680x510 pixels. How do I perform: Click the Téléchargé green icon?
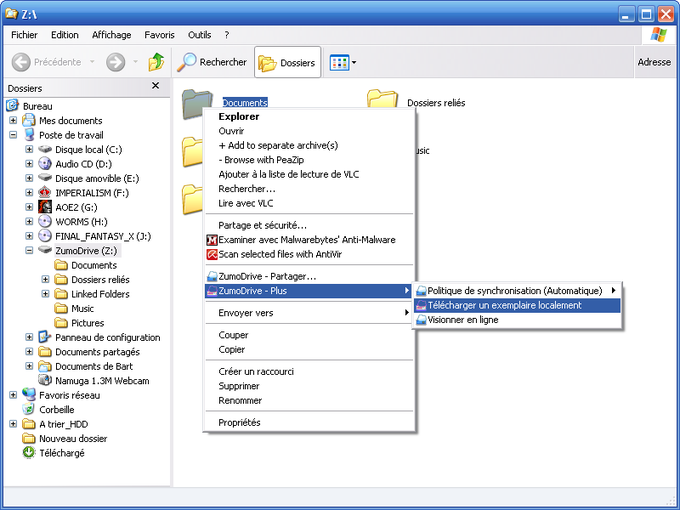[x=29, y=452]
